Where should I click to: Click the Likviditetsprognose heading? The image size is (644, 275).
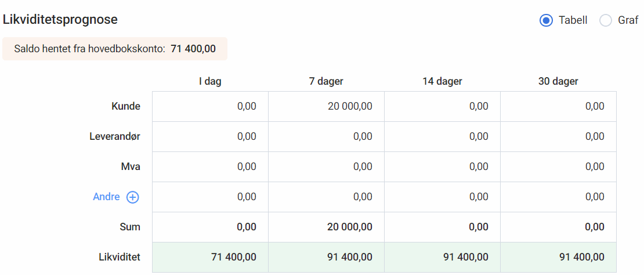pyautogui.click(x=60, y=20)
